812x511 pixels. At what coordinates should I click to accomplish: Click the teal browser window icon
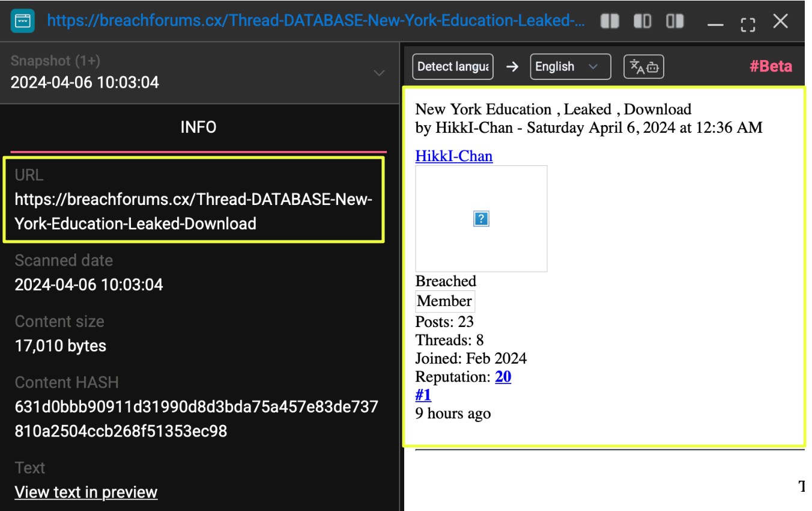pos(23,21)
